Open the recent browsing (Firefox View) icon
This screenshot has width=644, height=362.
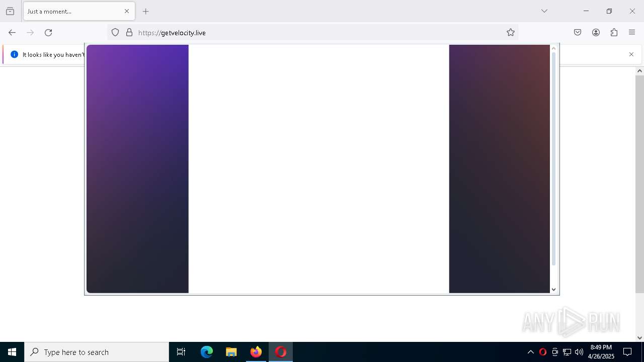pos(10,11)
